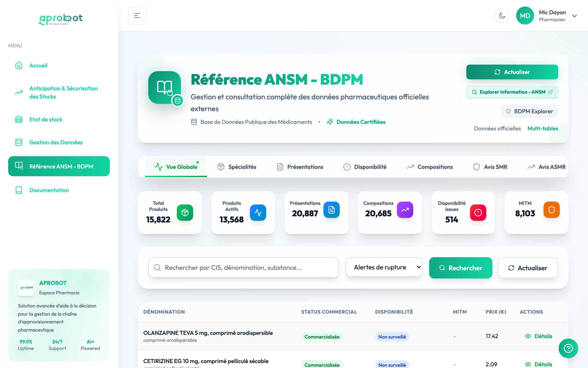Image resolution: width=588 pixels, height=368 pixels.
Task: Click the Rechercher button
Action: pyautogui.click(x=461, y=268)
